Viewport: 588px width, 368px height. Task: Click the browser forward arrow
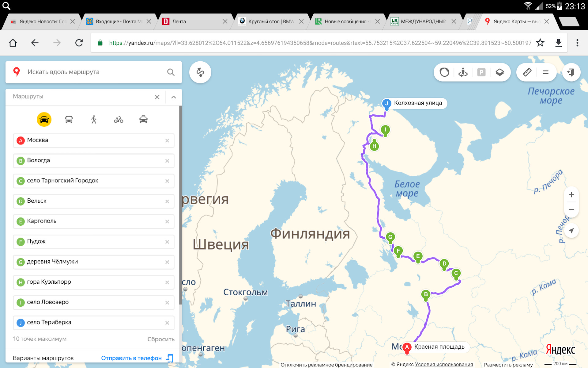coord(57,43)
